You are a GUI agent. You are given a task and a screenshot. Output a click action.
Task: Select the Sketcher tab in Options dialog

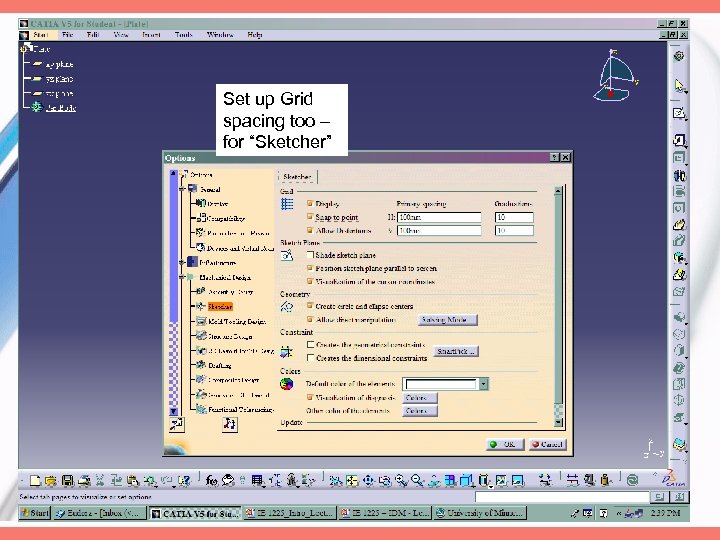coord(297,177)
